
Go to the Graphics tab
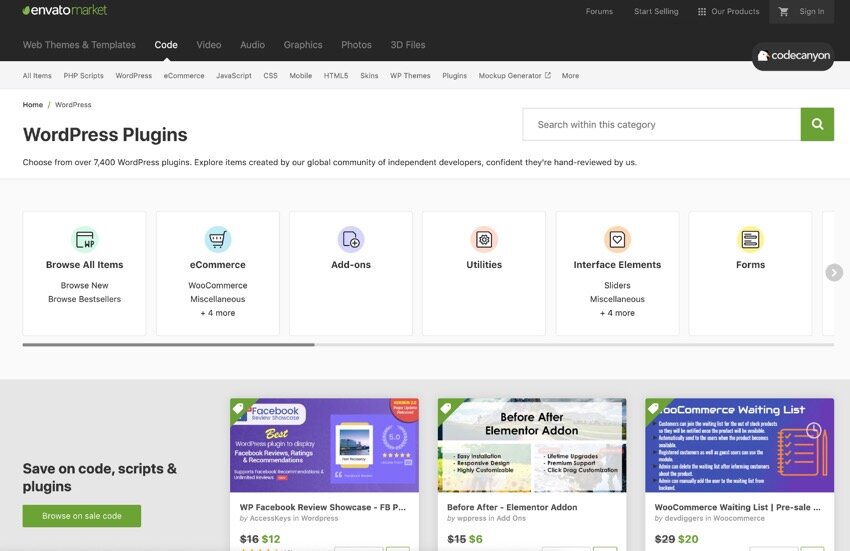click(303, 44)
